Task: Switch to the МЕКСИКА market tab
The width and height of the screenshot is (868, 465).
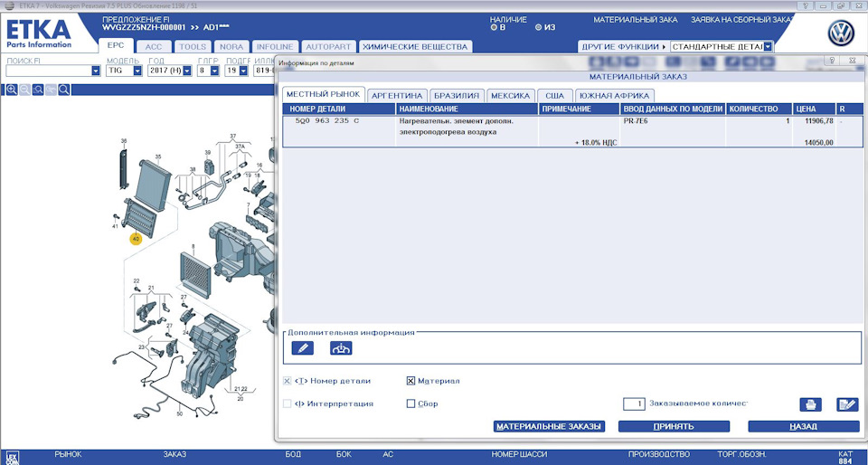Action: click(x=510, y=95)
